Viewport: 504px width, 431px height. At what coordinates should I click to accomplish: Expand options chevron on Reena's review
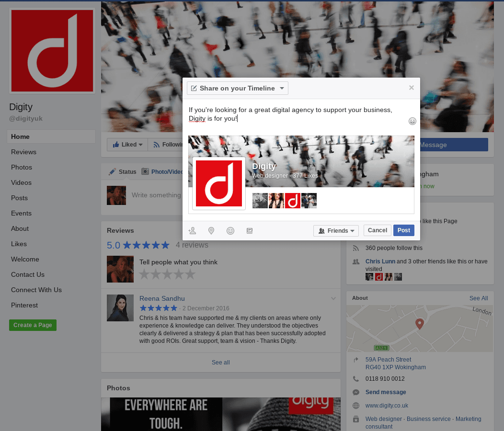tap(333, 298)
